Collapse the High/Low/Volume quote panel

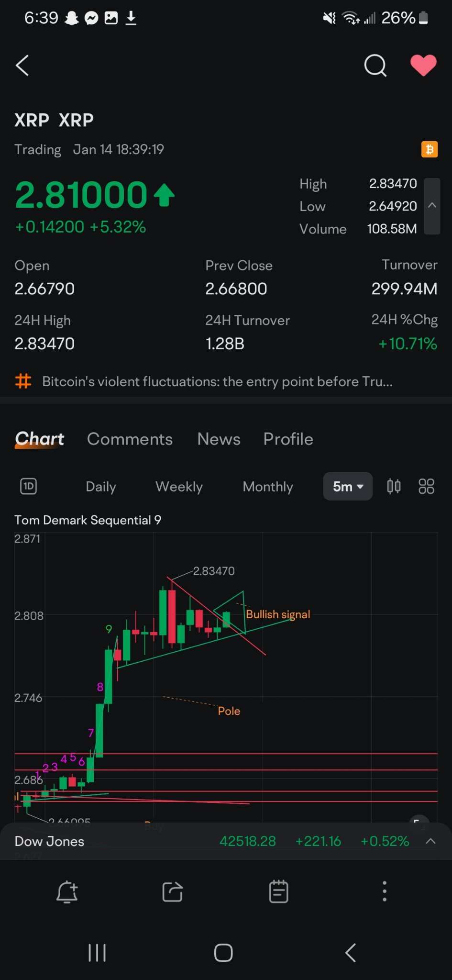pos(432,206)
